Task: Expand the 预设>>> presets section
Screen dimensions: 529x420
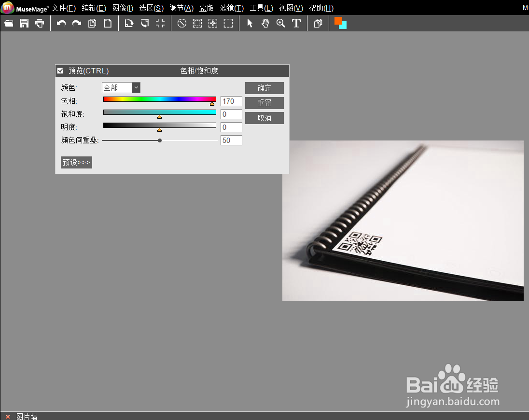Action: pyautogui.click(x=77, y=162)
